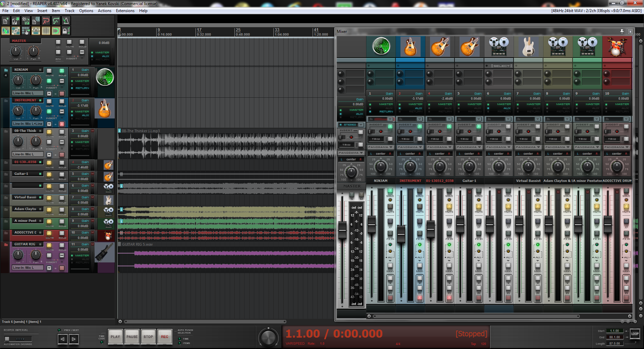
Task: Click the Save Project disk icon
Action: [26, 21]
